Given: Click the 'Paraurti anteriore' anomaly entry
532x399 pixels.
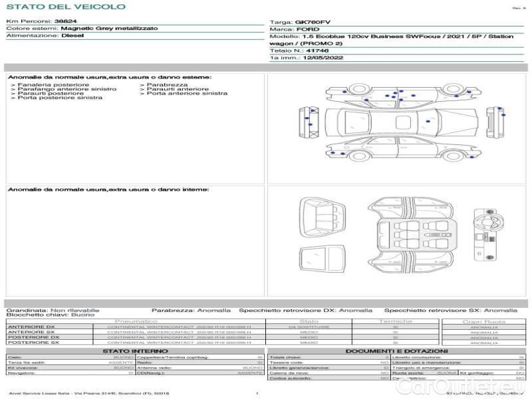Looking at the screenshot, I should 178,89.
